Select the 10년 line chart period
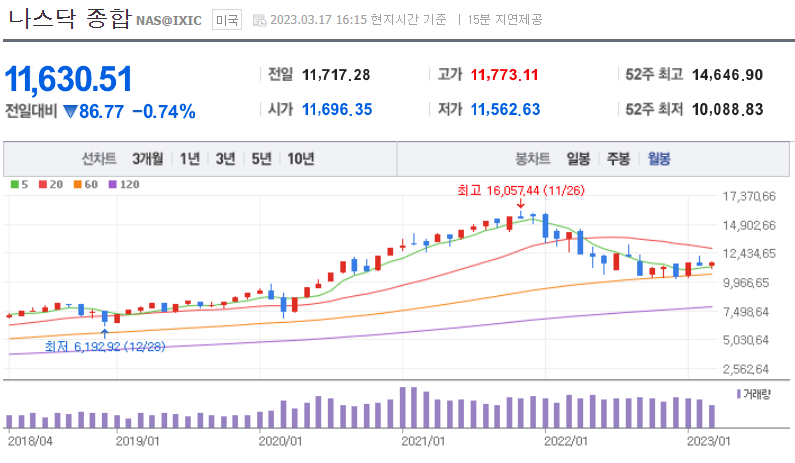The height and width of the screenshot is (463, 795). click(301, 159)
